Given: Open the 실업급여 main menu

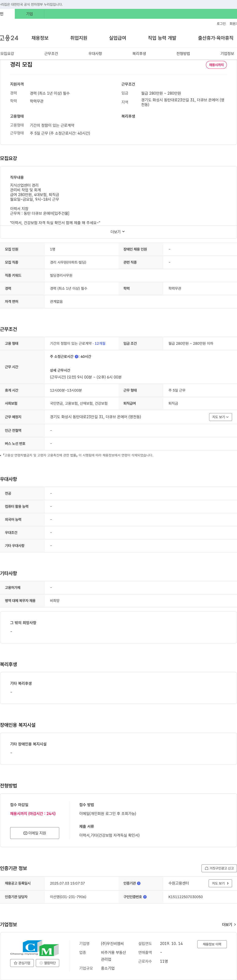Looking at the screenshot, I should pyautogui.click(x=117, y=38).
